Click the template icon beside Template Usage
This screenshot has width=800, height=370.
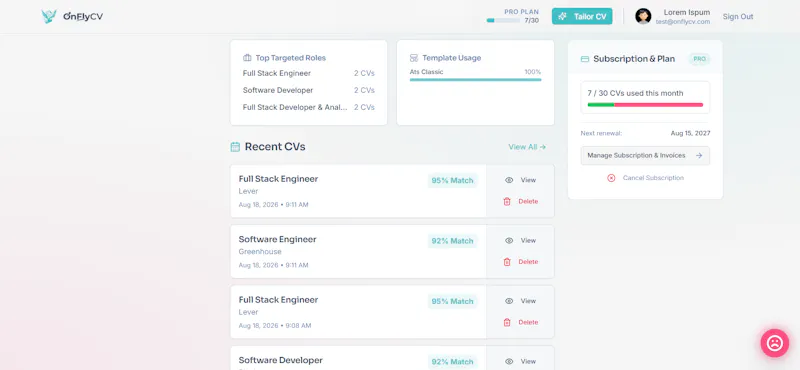414,58
